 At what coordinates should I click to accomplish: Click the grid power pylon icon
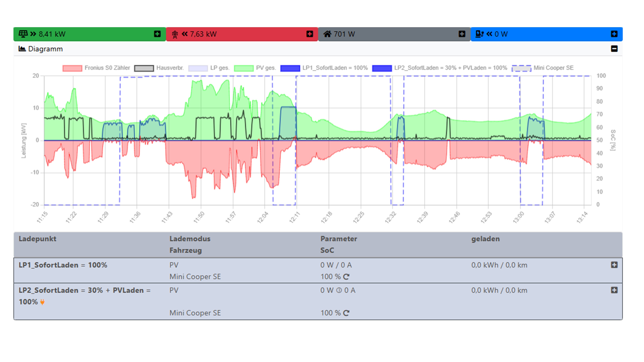click(x=175, y=34)
